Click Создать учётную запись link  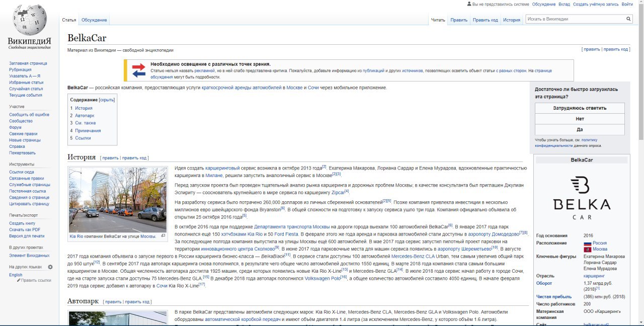(596, 4)
